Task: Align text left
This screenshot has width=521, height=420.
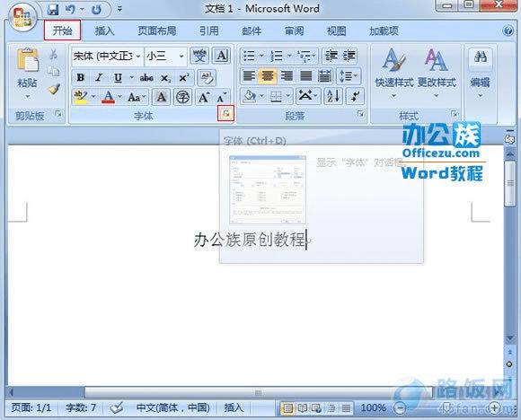Action: [x=249, y=76]
